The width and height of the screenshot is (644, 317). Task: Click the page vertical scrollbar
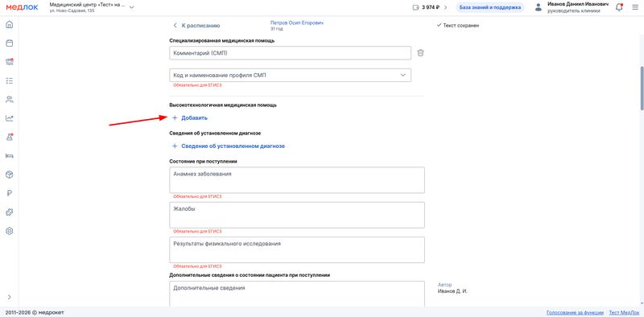[x=642, y=89]
